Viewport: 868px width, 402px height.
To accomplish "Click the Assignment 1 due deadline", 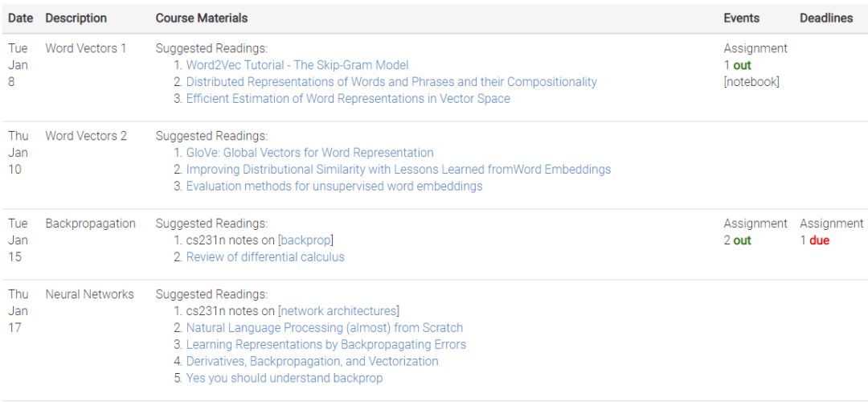I will click(x=814, y=240).
